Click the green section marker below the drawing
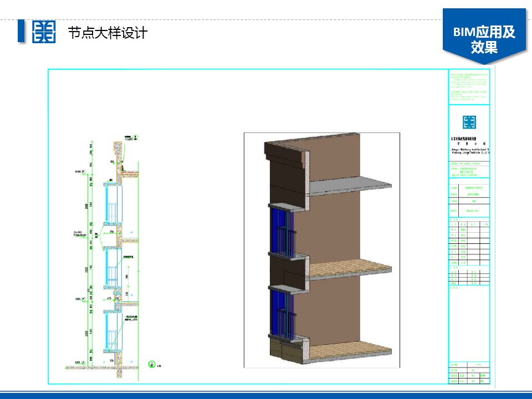Image resolution: width=532 pixels, height=399 pixels. (151, 364)
